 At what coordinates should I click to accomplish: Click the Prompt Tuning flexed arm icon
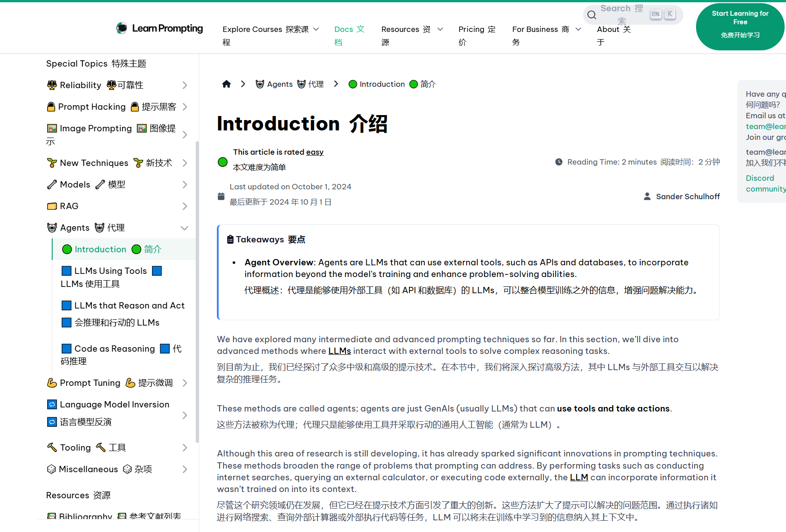point(52,383)
